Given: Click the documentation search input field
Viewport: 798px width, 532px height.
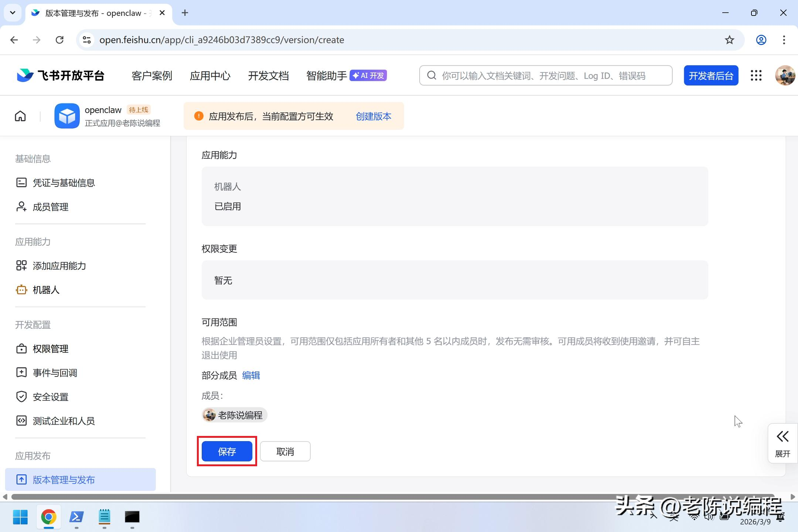Looking at the screenshot, I should pyautogui.click(x=550, y=76).
